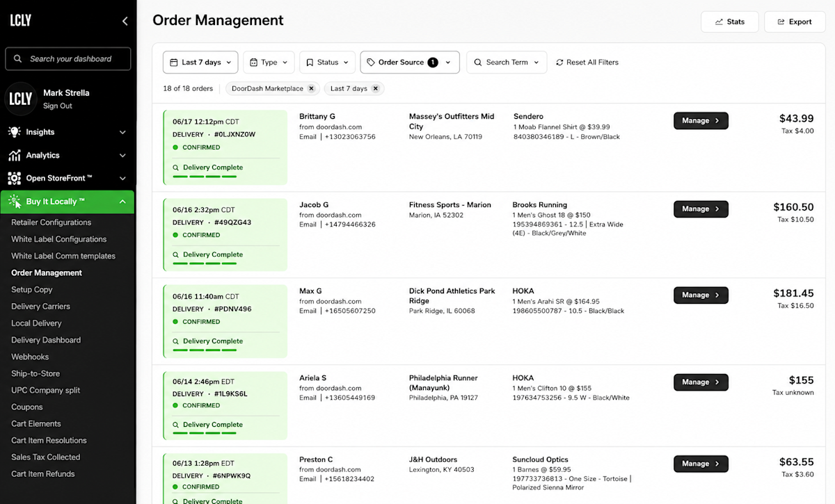835x504 pixels.
Task: Click the calendar icon in Last 7 days filter
Action: [x=174, y=63]
